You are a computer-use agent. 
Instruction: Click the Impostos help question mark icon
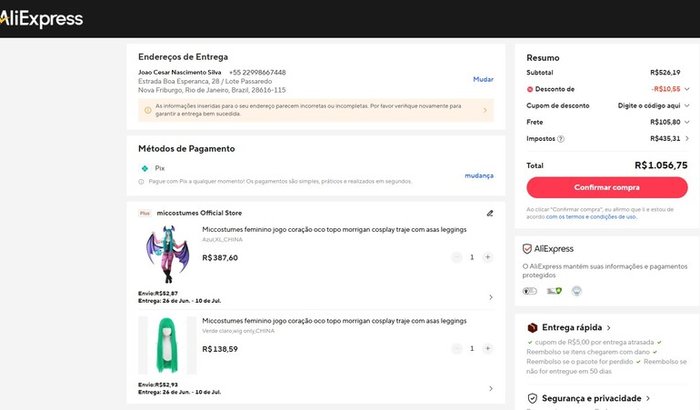560,139
